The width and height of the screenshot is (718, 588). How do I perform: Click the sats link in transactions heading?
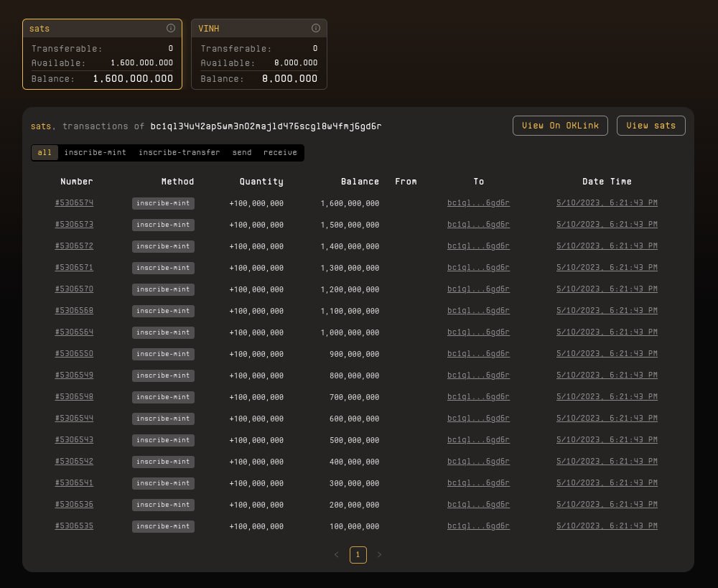pyautogui.click(x=41, y=126)
